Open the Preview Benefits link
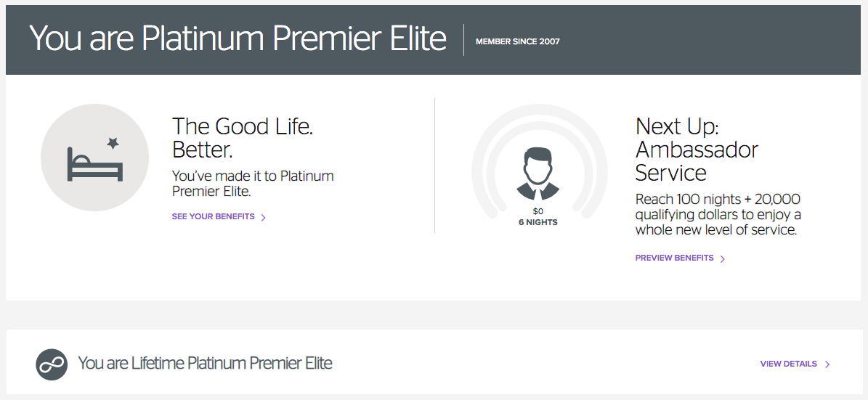The height and width of the screenshot is (400, 868). [674, 258]
